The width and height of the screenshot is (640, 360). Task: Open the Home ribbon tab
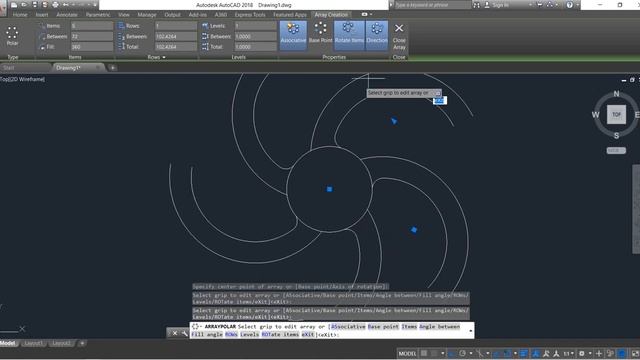(20, 15)
